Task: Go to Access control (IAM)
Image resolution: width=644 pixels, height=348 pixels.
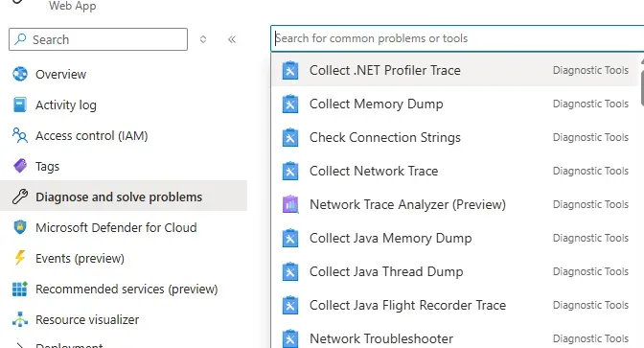Action: coord(124,135)
